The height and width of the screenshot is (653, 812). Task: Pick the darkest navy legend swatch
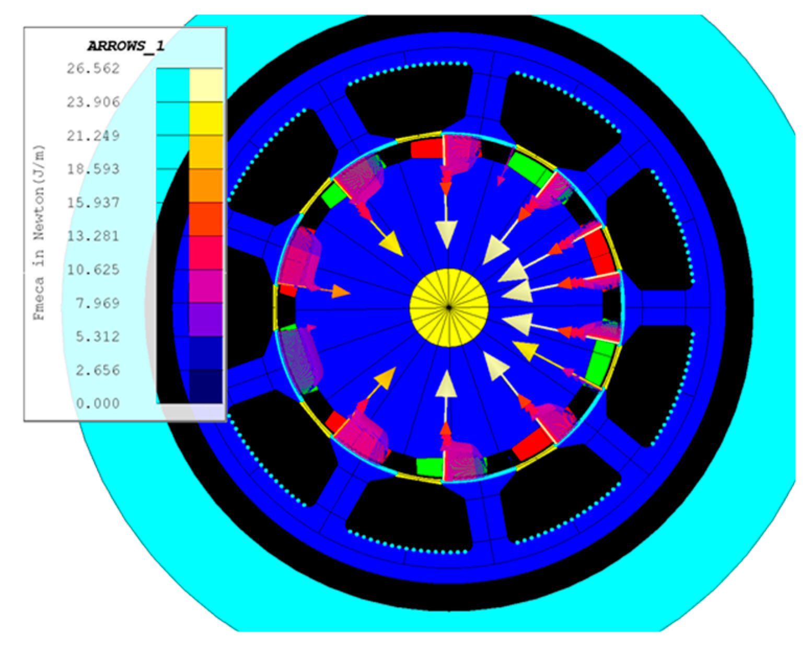(x=206, y=387)
